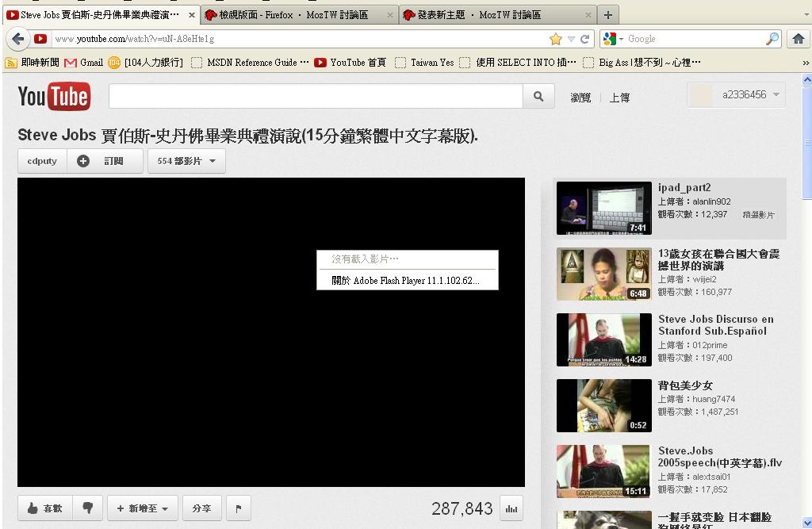812x529 pixels.
Task: Like the video with 喜歡 button
Action: [45, 508]
